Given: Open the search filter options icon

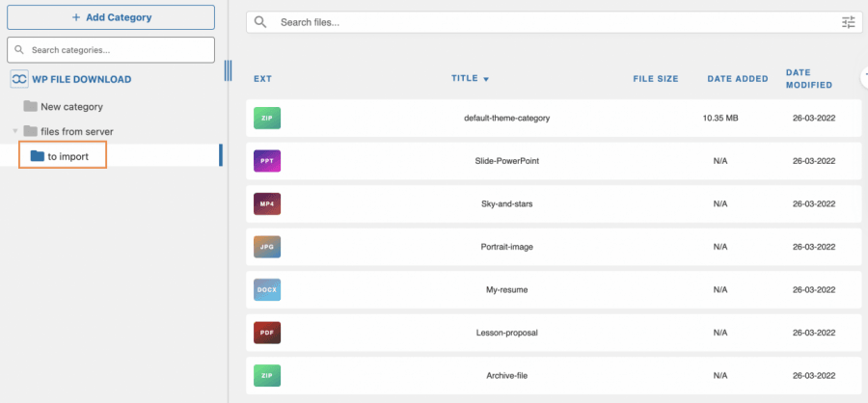Looking at the screenshot, I should click(849, 22).
